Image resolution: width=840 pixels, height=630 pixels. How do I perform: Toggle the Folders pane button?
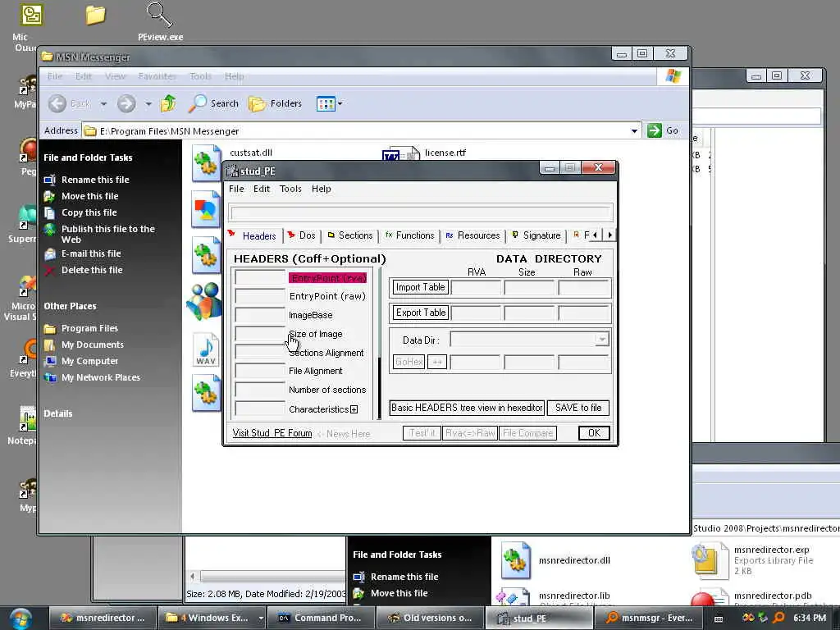coord(275,103)
